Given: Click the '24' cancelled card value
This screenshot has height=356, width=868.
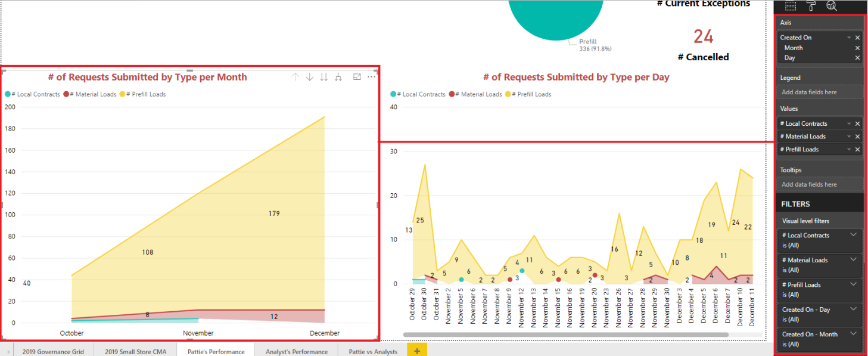Looking at the screenshot, I should tap(703, 37).
